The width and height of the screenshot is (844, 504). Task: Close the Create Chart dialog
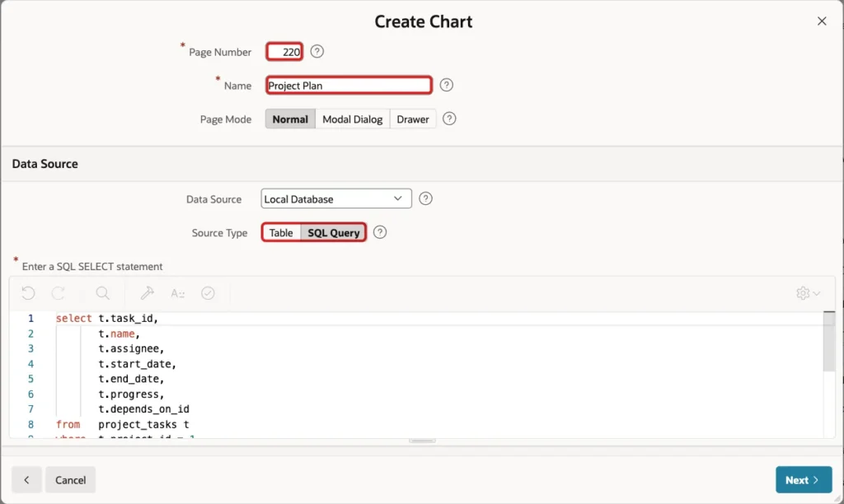tap(822, 21)
